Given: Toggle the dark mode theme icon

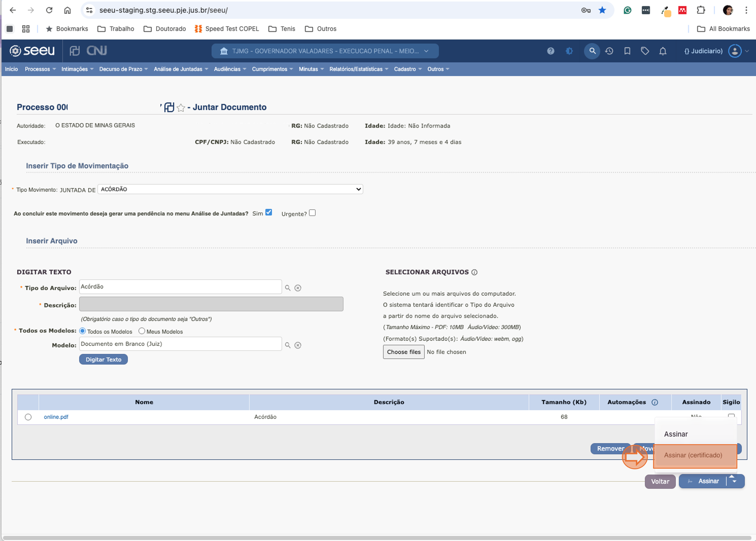Looking at the screenshot, I should click(569, 51).
